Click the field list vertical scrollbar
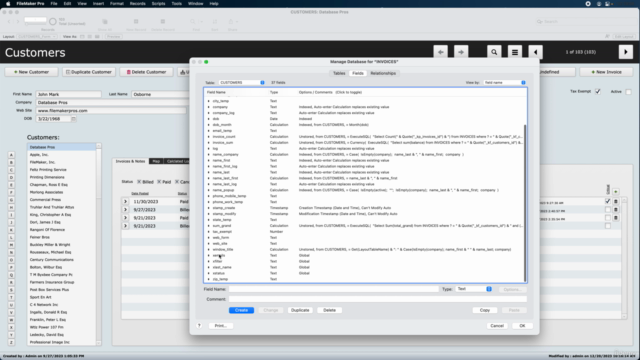Image resolution: width=640 pixels, height=360 pixels. [525, 203]
